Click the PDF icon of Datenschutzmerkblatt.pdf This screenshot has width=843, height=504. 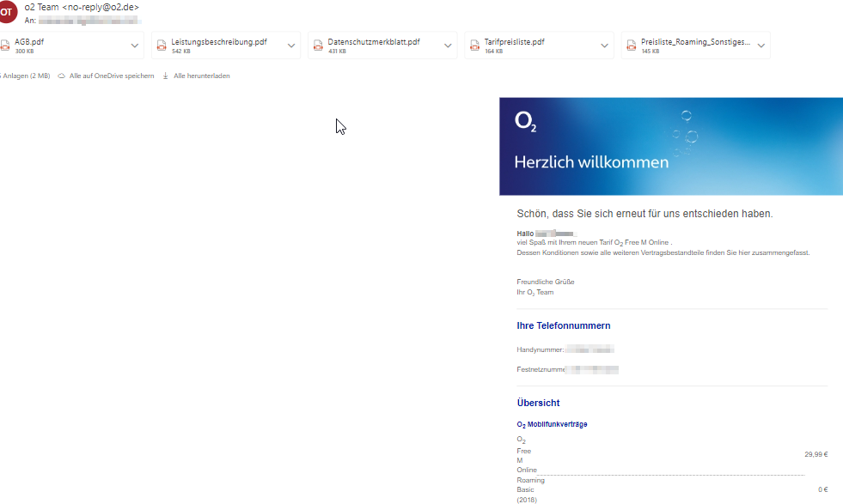click(x=318, y=46)
